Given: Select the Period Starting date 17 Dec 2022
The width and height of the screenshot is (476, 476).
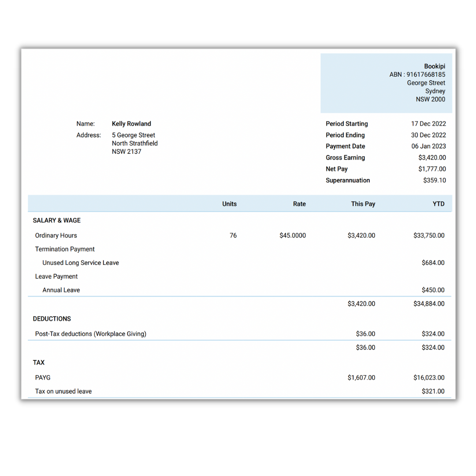Looking at the screenshot, I should 428,124.
